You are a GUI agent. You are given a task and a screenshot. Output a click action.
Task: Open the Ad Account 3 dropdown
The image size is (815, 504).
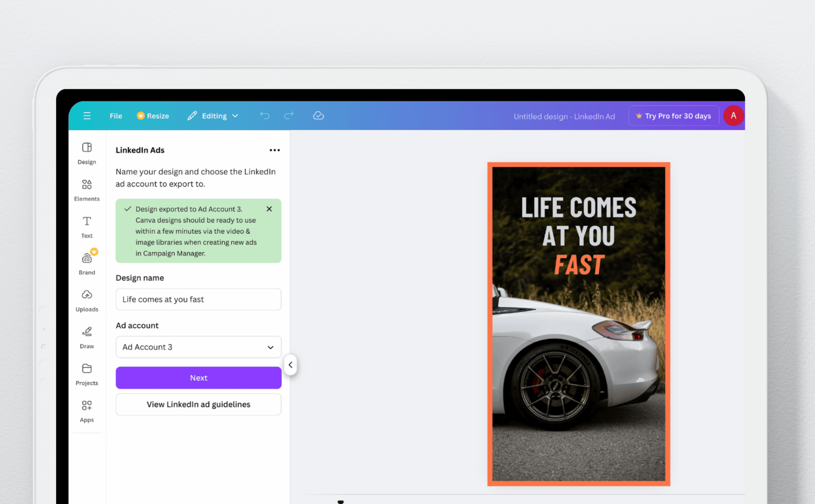[198, 347]
